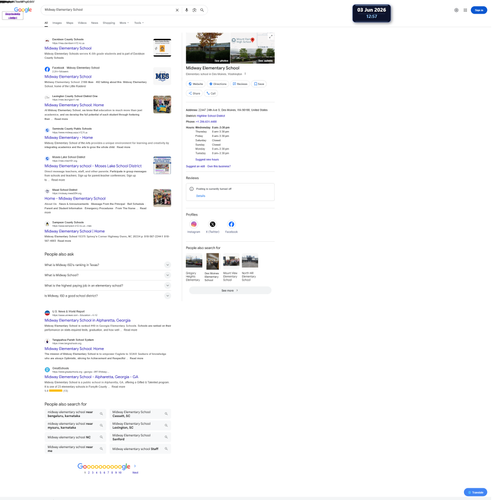Click the Davidson County Schools favicon

47,41
